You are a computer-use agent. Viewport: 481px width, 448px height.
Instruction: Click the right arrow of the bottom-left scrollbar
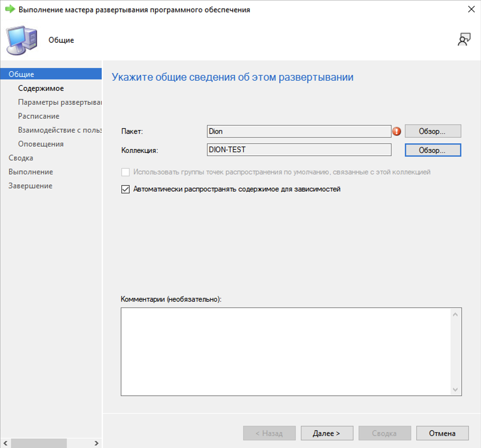97,444
